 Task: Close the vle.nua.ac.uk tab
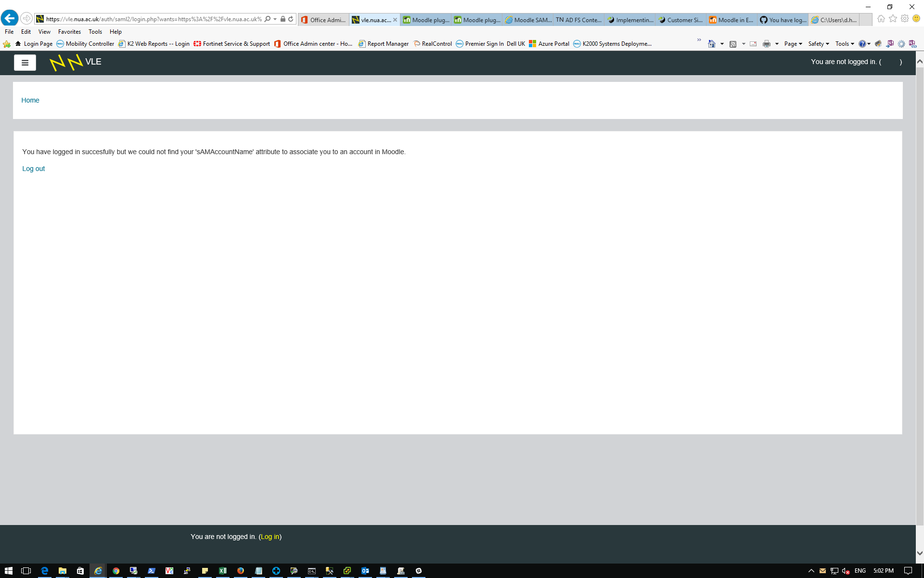[x=395, y=20]
